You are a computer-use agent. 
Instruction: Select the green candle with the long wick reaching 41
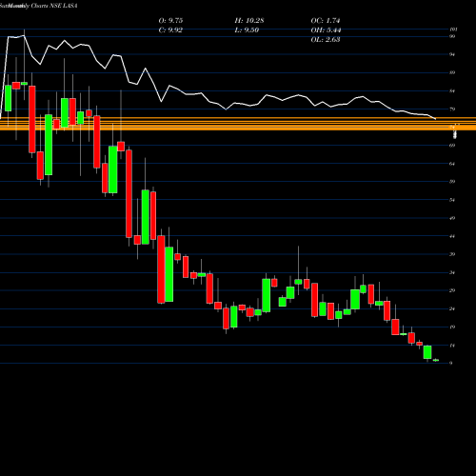298,282
